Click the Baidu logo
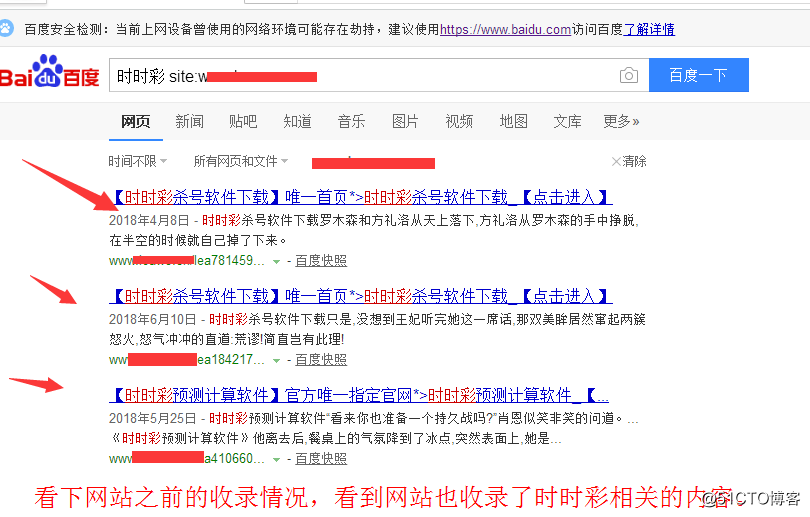Screen dimensions: 810x517 click(50, 72)
